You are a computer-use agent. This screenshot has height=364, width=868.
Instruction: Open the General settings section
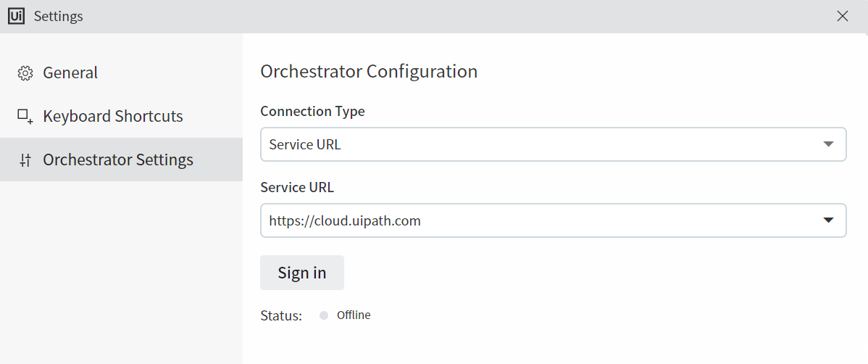[70, 73]
